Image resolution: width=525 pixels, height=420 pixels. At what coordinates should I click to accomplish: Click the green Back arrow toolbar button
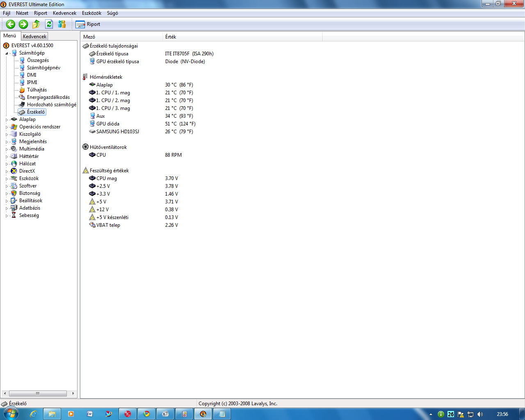(11, 24)
